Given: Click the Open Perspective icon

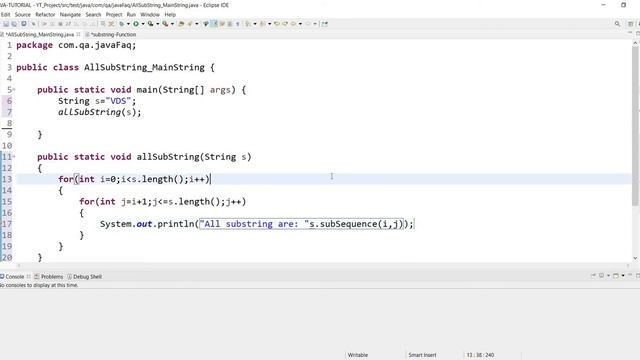Looking at the screenshot, I should pyautogui.click(x=631, y=24).
